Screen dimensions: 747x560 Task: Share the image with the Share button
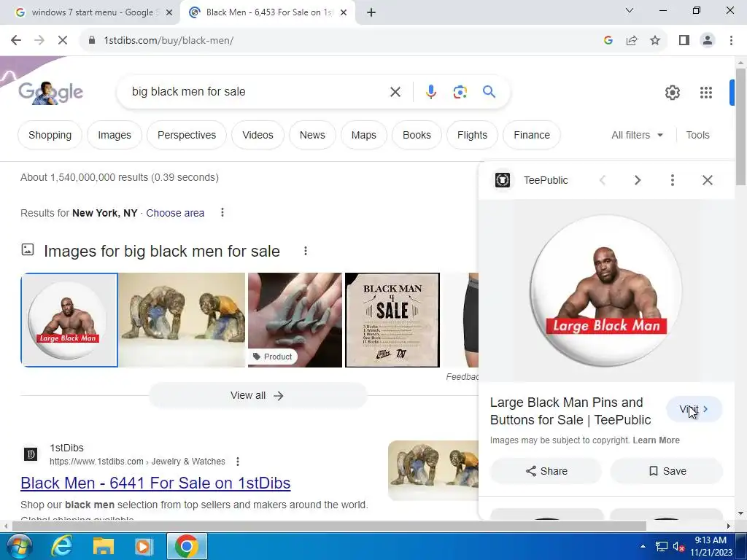pos(546,471)
